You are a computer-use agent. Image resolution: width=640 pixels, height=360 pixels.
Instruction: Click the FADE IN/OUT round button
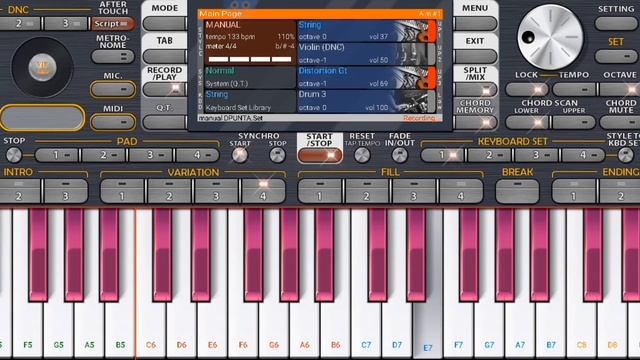pyautogui.click(x=400, y=155)
